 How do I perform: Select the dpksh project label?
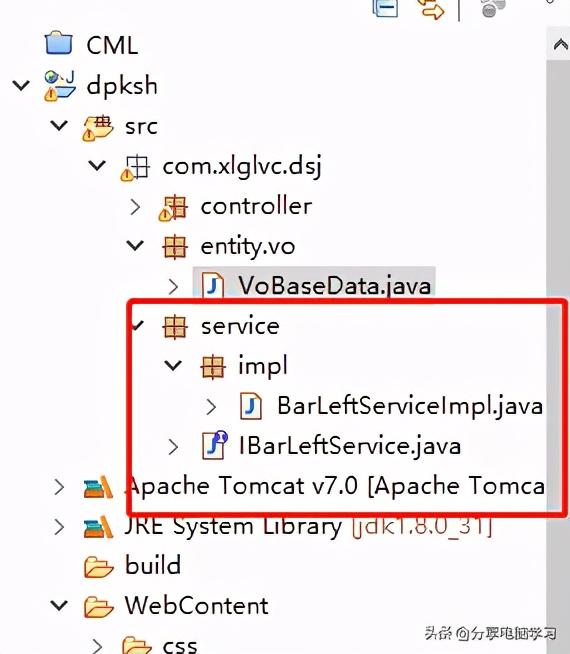pyautogui.click(x=122, y=86)
